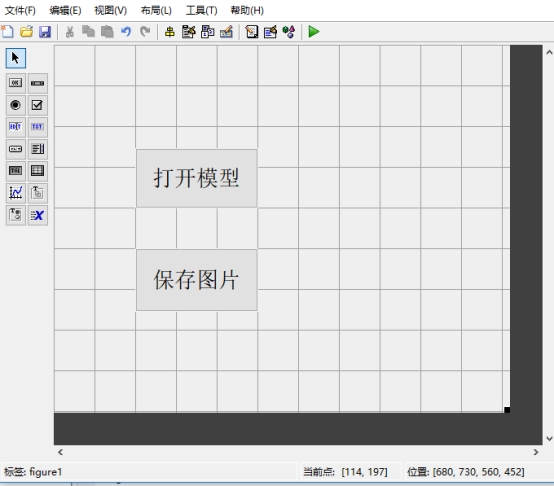Pick the Pop-up Menu component
The image size is (554, 486).
point(16,149)
